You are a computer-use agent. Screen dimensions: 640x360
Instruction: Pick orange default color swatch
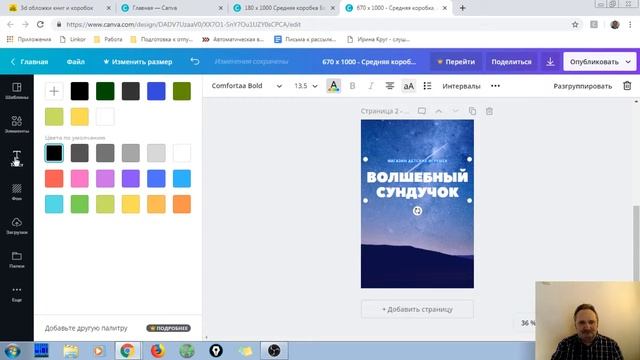pos(182,204)
